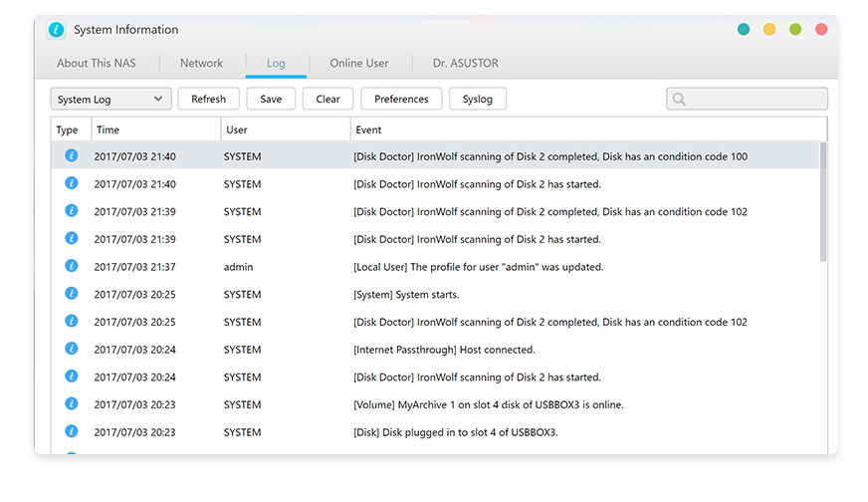Click the info icon for 21:40 condition code 100 row

[72, 155]
